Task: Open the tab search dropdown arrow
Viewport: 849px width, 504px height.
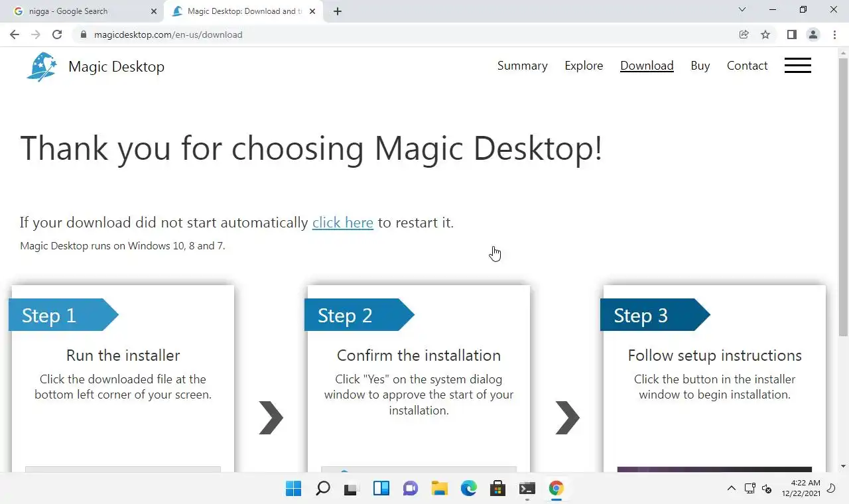Action: 742,10
